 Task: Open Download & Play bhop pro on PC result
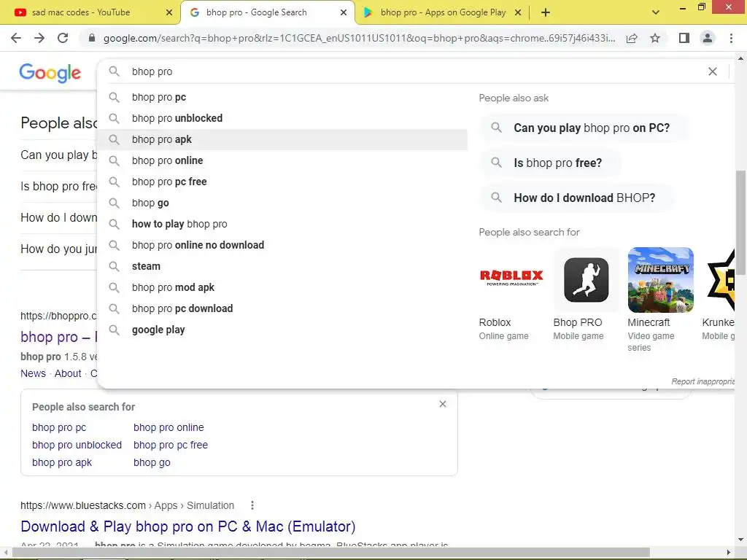tap(188, 526)
